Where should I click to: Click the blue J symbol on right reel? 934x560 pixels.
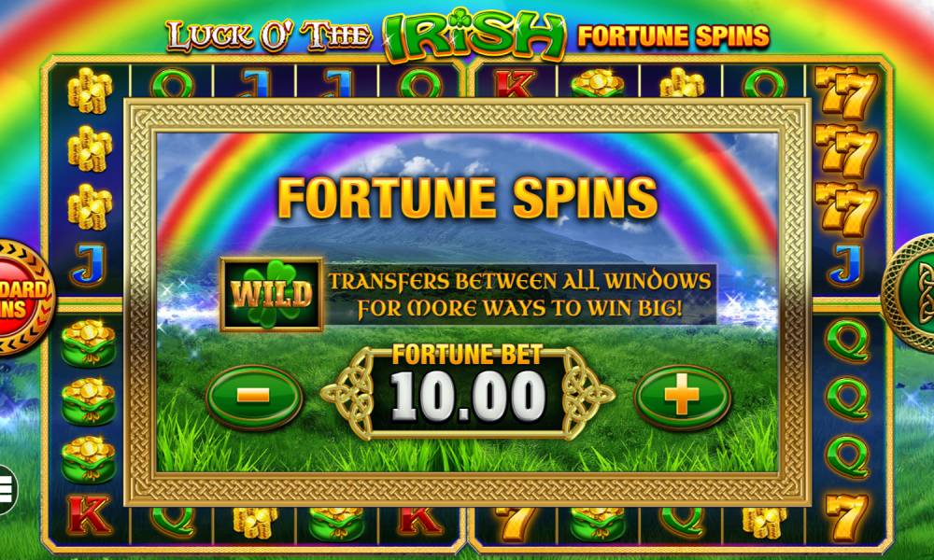846,265
